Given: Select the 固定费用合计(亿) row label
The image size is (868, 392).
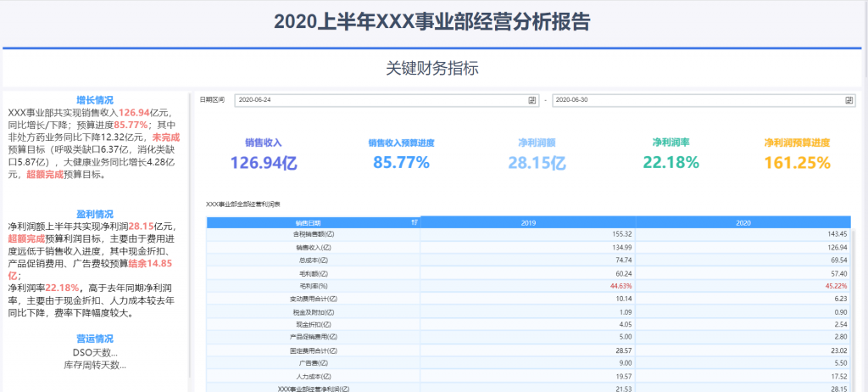Looking at the screenshot, I should (314, 350).
